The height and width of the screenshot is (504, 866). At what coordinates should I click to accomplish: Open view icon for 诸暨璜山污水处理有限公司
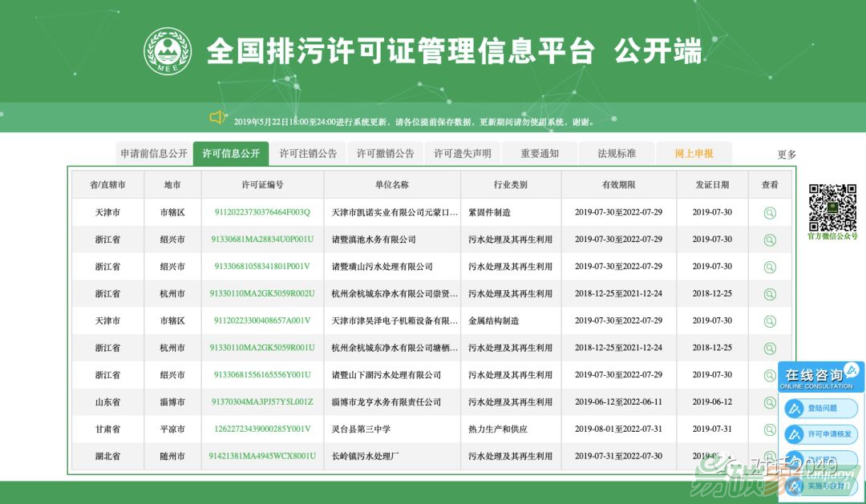[x=770, y=267]
